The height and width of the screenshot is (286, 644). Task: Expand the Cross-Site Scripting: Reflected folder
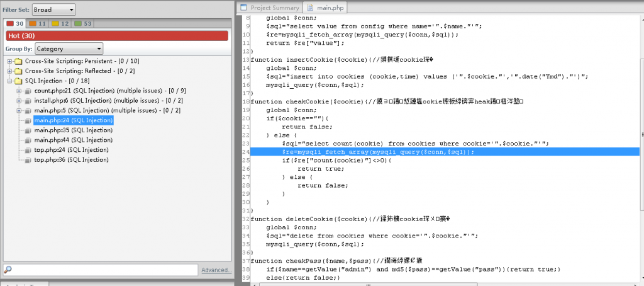[9, 71]
